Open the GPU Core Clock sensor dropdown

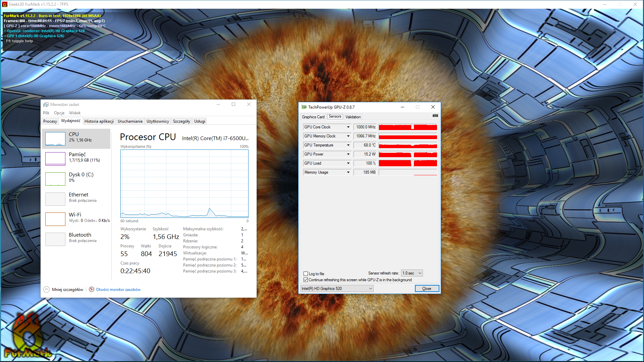(x=348, y=127)
